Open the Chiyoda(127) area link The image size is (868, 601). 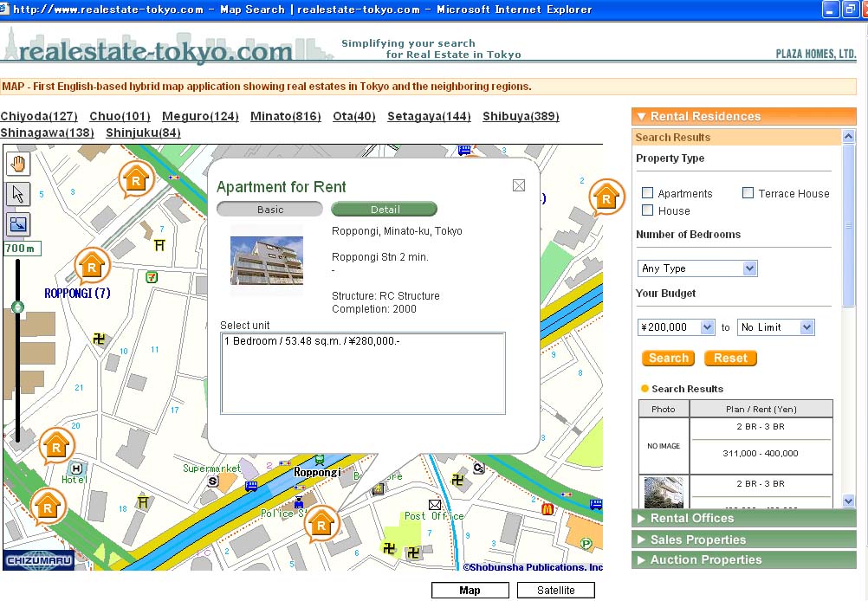(39, 116)
